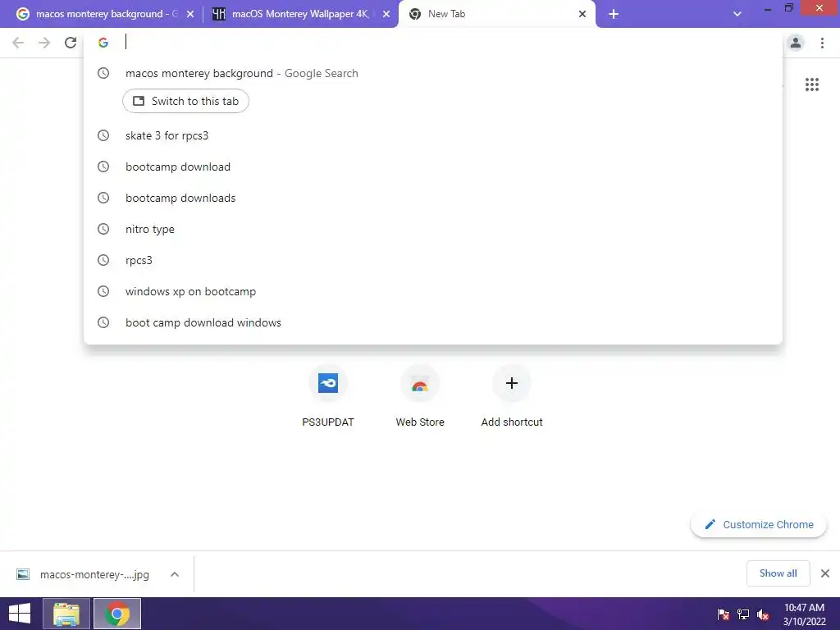
Task: Click the Google logo in address bar
Action: [103, 43]
